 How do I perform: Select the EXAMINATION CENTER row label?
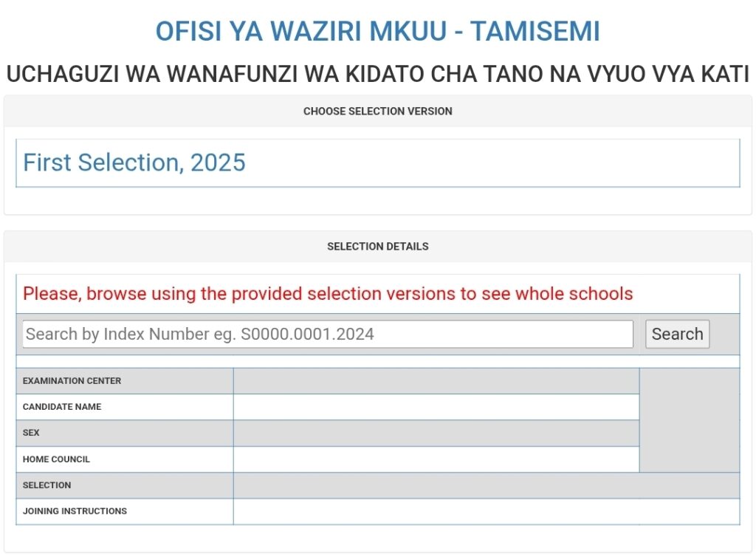[72, 381]
